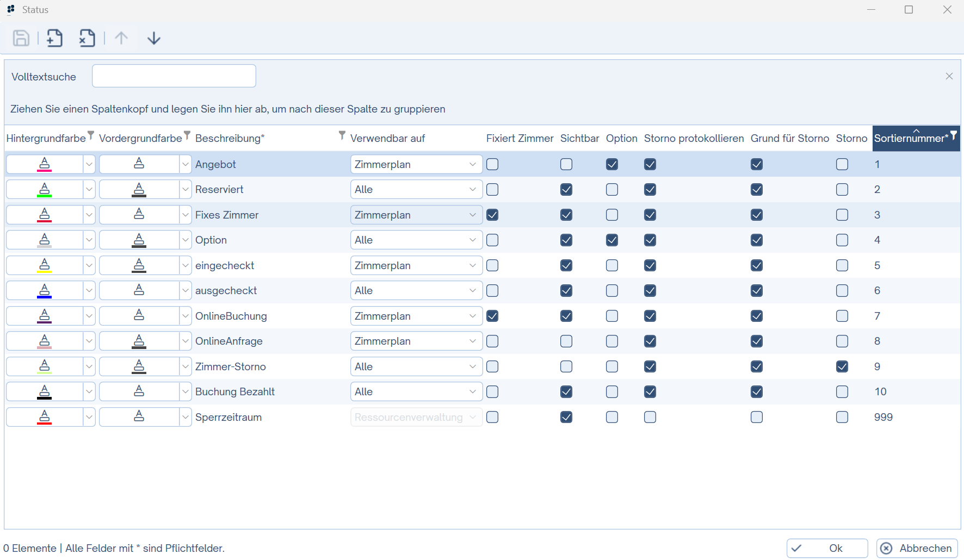Enable Fixiert Zimmer for Angebot row
The width and height of the screenshot is (964, 560).
[x=492, y=164]
